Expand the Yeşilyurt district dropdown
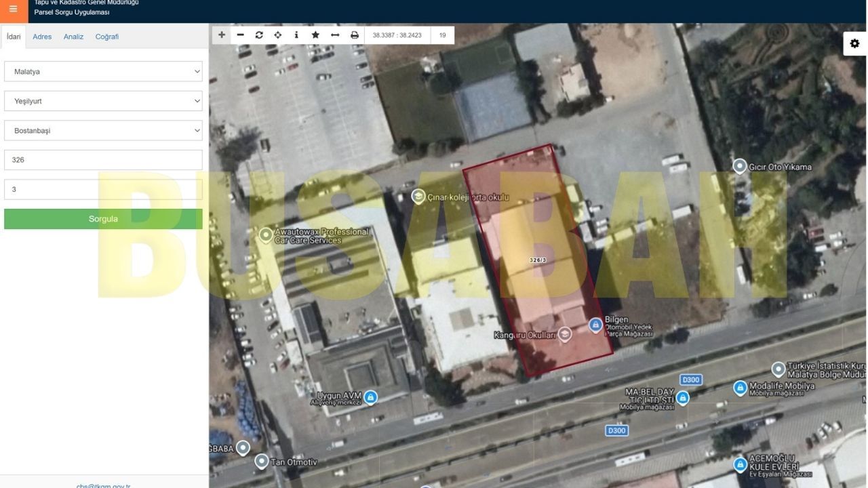Viewport: 868px width, 488px height. [x=103, y=101]
